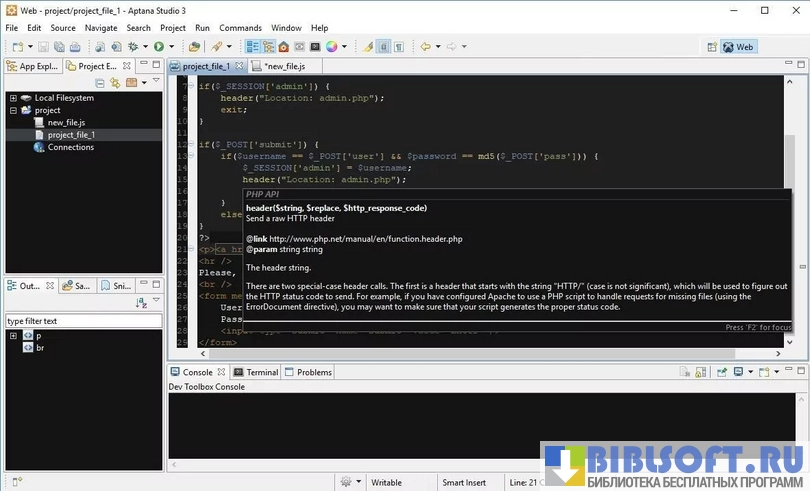Click the editor vertical scrollbar

789,160
